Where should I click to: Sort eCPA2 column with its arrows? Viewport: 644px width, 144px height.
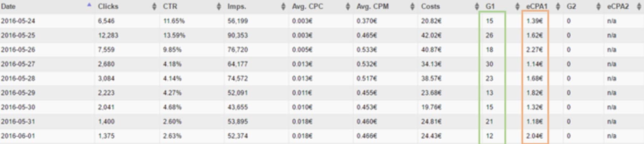point(639,6)
